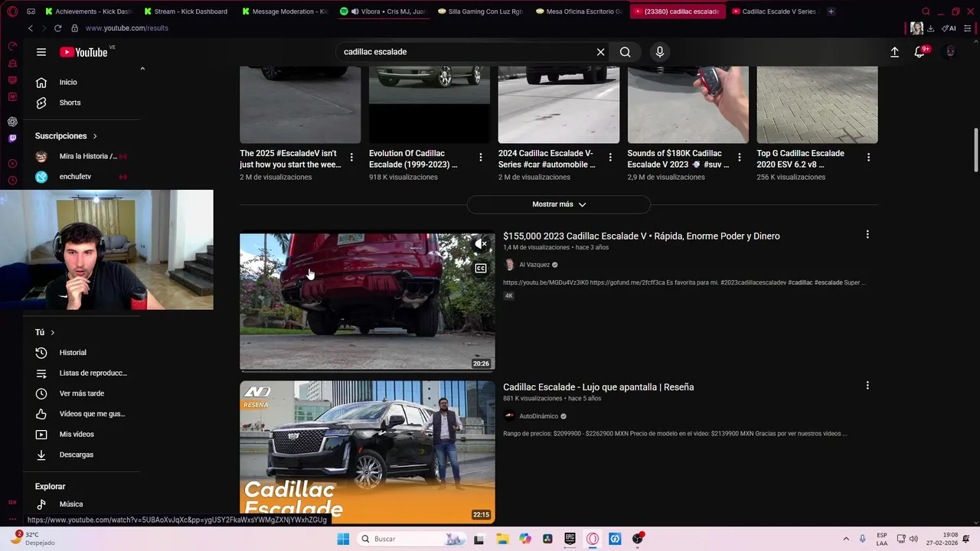The image size is (980, 551).
Task: Start voice search with the microphone
Action: point(659,52)
